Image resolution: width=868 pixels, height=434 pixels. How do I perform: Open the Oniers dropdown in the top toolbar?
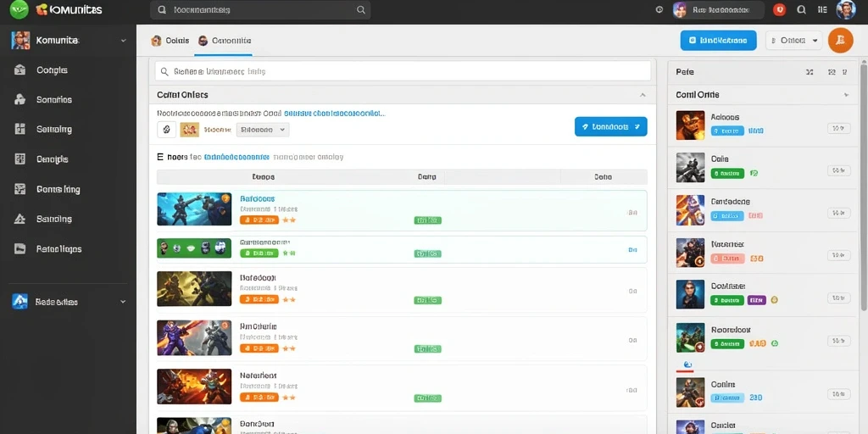tap(793, 41)
